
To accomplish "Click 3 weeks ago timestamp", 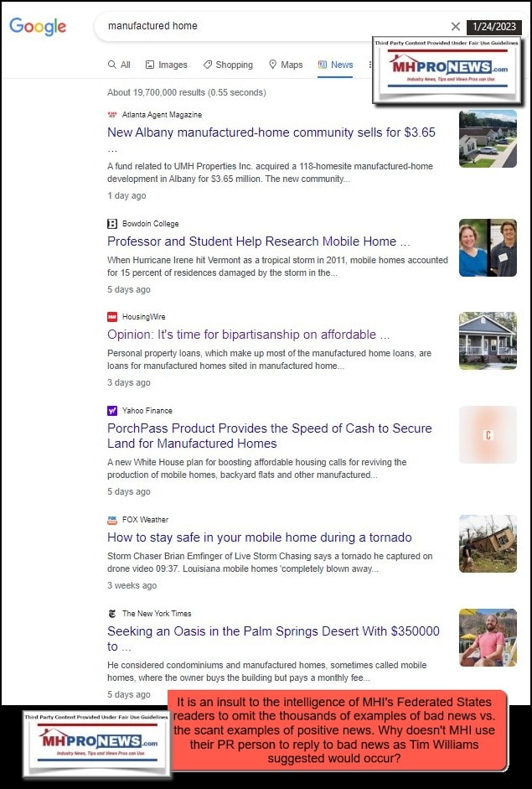I will (x=132, y=585).
